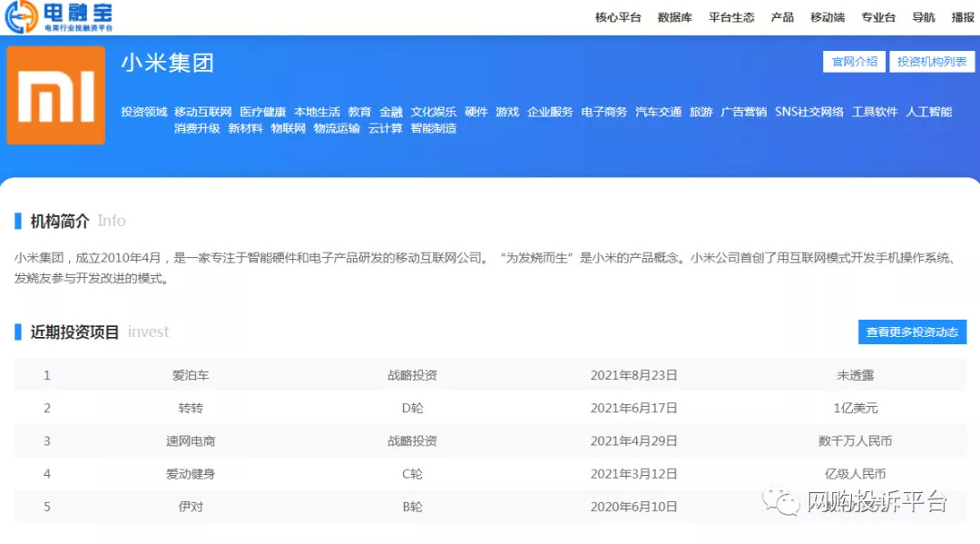Click the date 2021年4月29日

633,440
